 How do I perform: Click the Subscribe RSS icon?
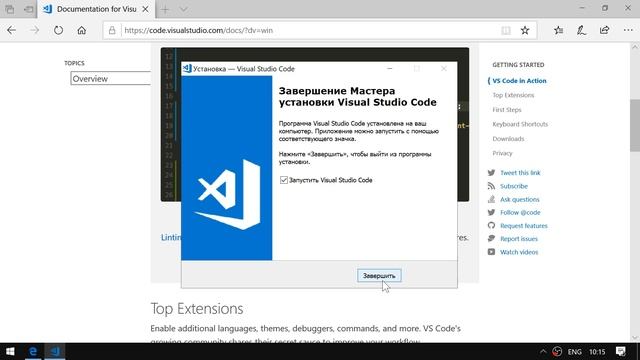coord(491,186)
